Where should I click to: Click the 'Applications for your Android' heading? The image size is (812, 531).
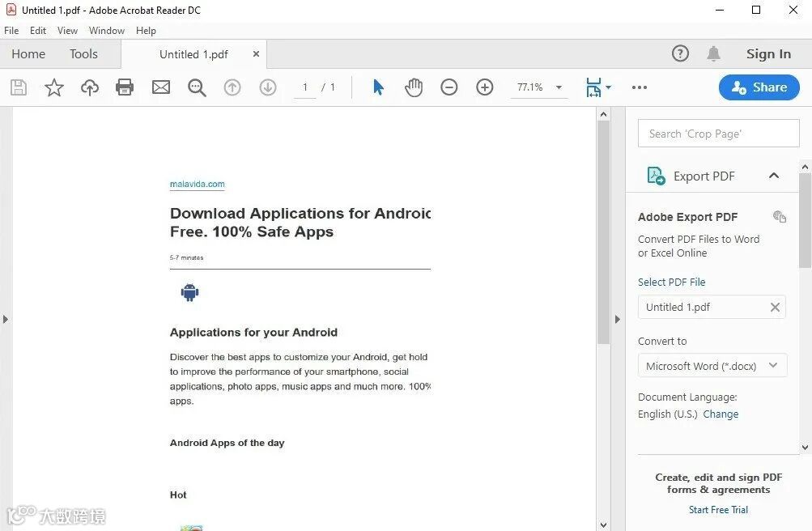tap(253, 332)
